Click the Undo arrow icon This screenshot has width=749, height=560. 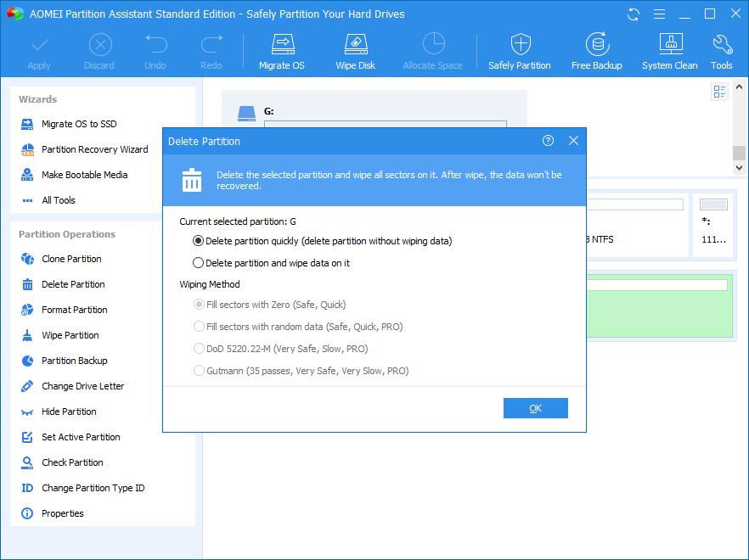click(155, 45)
